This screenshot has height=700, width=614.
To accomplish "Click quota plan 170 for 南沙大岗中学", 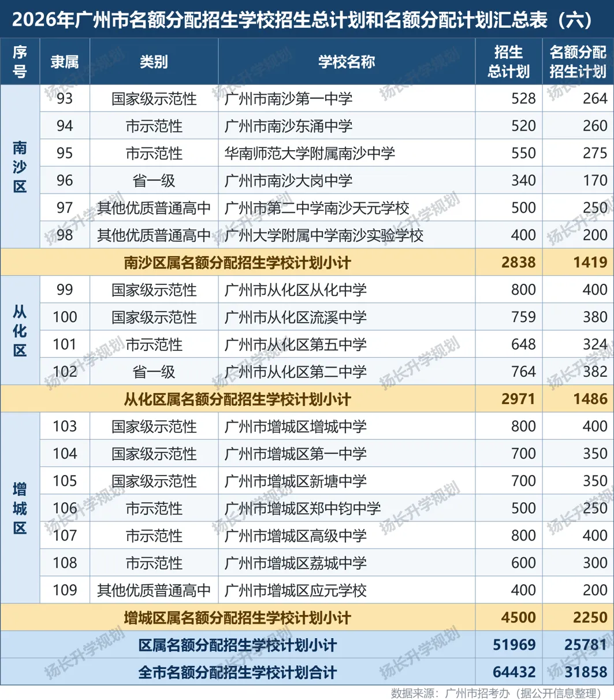I will [595, 180].
